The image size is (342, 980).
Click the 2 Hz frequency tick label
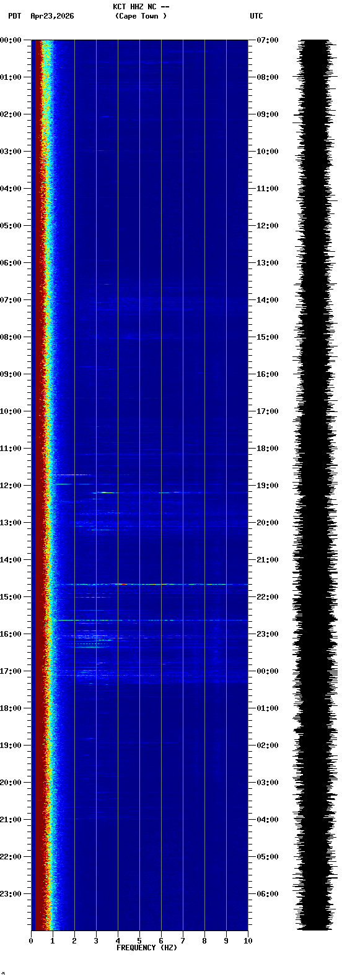(74, 941)
